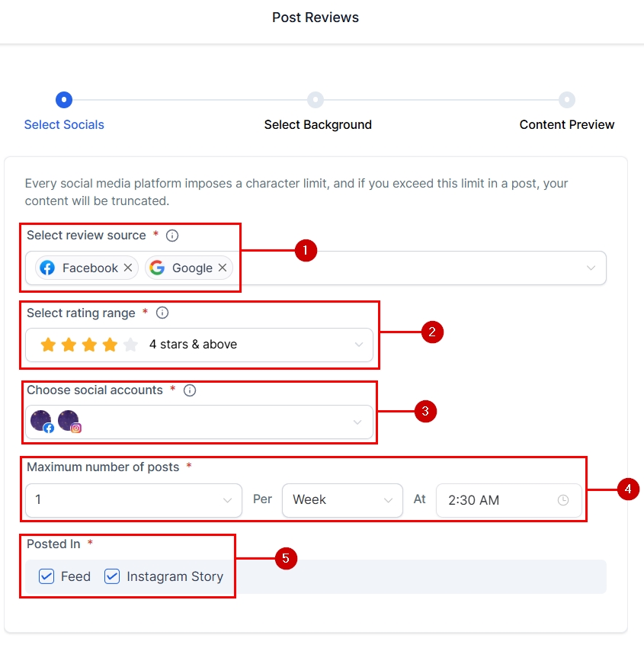The width and height of the screenshot is (644, 645).
Task: Remove the Facebook review source tag
Action: click(128, 268)
